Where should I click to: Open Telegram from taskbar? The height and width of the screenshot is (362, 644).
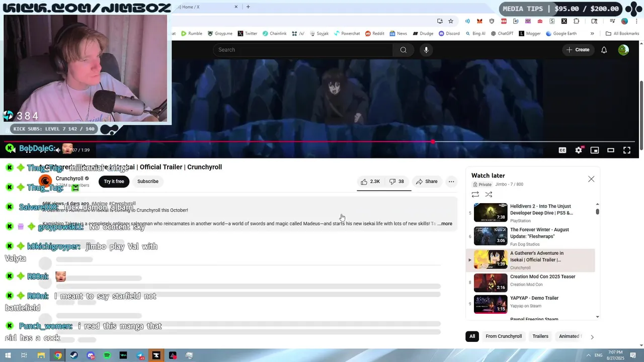tap(140, 355)
